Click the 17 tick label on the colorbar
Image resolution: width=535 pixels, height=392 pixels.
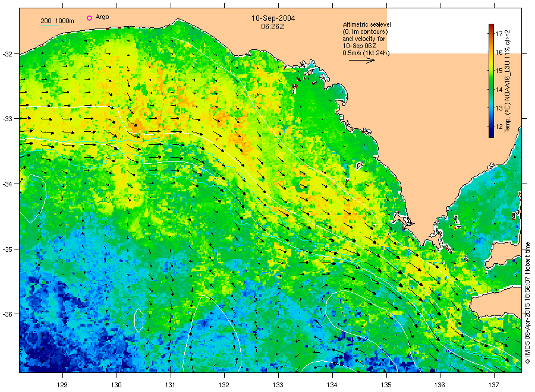click(x=499, y=34)
